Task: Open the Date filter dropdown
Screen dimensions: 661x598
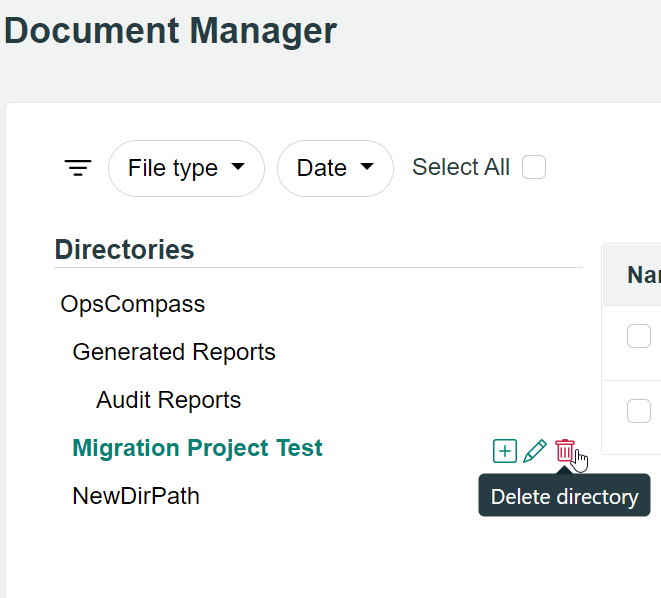Action: click(335, 168)
